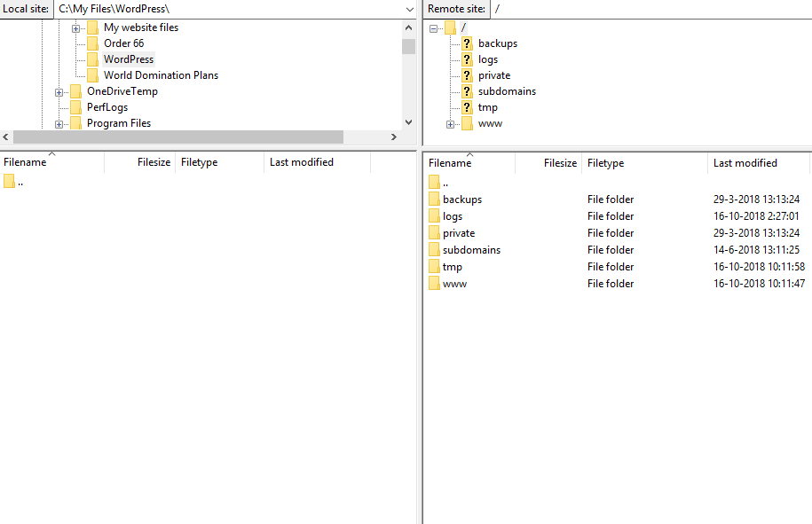Click the unknown-status icon beside logs in tree
The height and width of the screenshot is (524, 812).
coord(467,59)
